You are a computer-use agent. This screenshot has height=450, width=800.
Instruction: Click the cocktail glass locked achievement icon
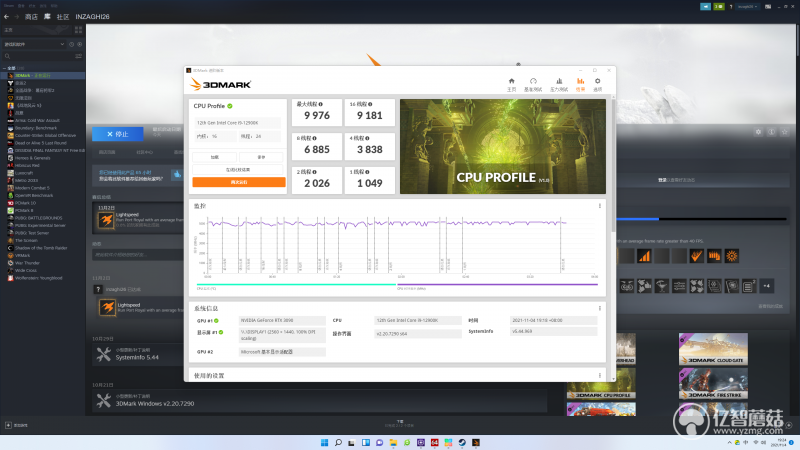661,286
